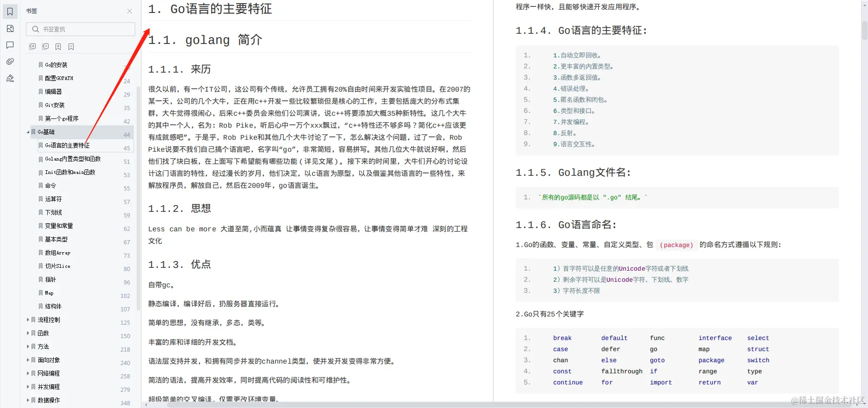This screenshot has height=408, width=868.
Task: Collapse the Go基础 bookmark group
Action: pos(28,132)
